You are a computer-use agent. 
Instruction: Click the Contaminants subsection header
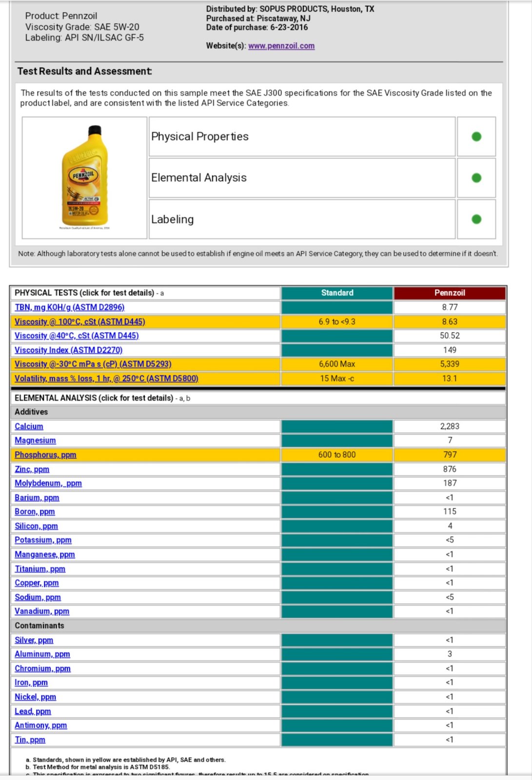tap(258, 626)
